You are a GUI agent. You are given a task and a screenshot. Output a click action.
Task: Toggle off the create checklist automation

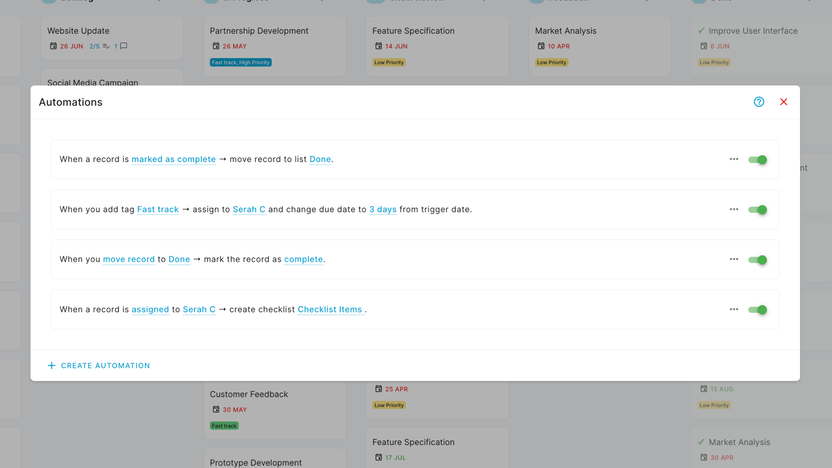pos(758,310)
